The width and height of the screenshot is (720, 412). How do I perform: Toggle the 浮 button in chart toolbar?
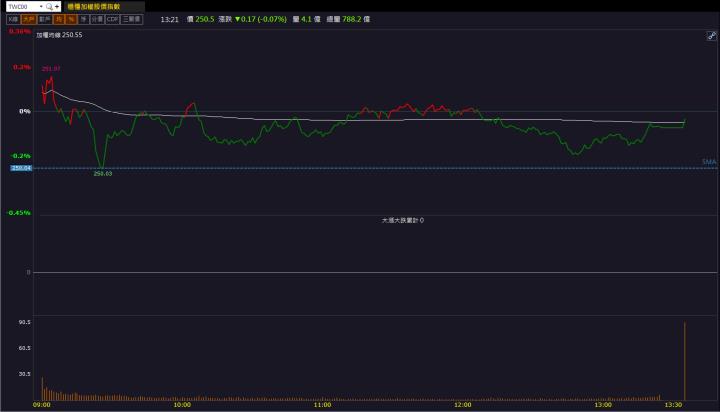[x=83, y=19]
